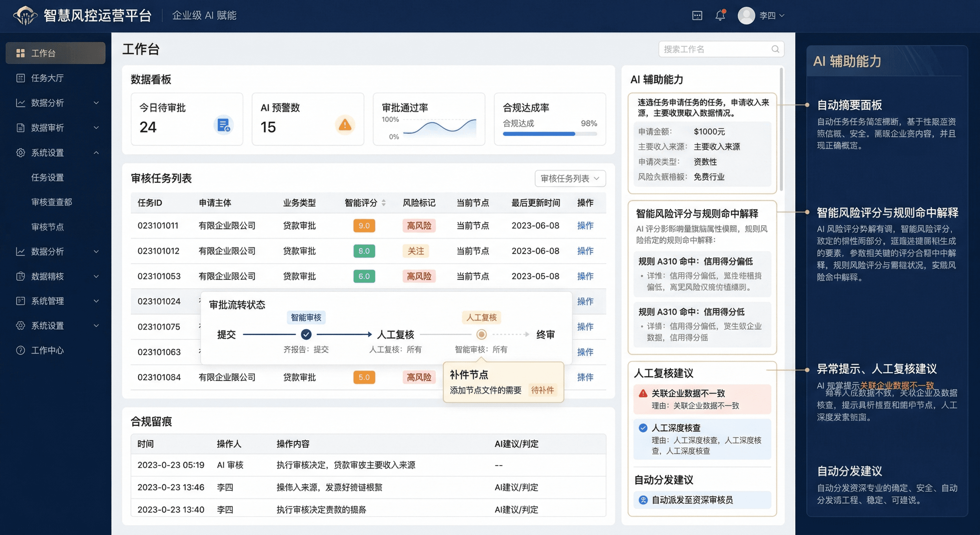
Task: Click the 申请金额 value $1000元
Action: [x=709, y=131]
